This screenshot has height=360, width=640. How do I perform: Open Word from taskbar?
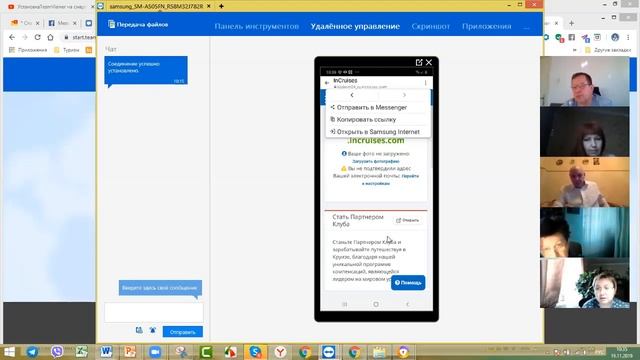pyautogui.click(x=106, y=351)
